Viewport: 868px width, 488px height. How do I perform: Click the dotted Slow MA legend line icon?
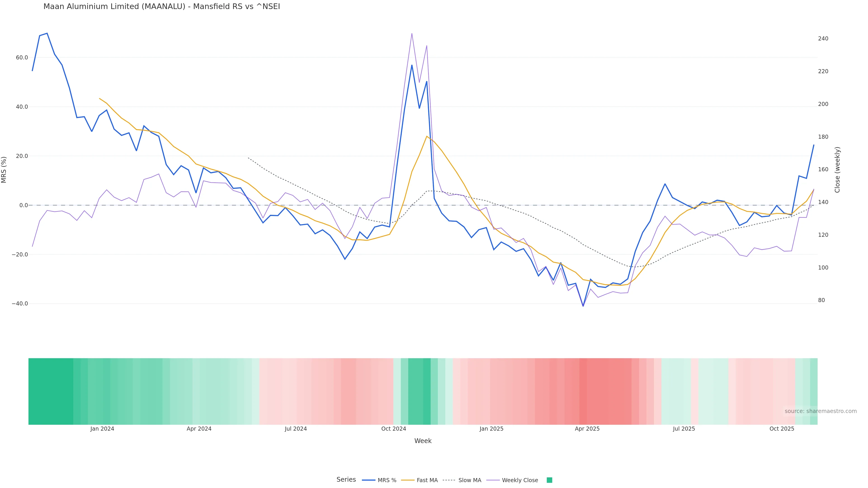click(449, 480)
